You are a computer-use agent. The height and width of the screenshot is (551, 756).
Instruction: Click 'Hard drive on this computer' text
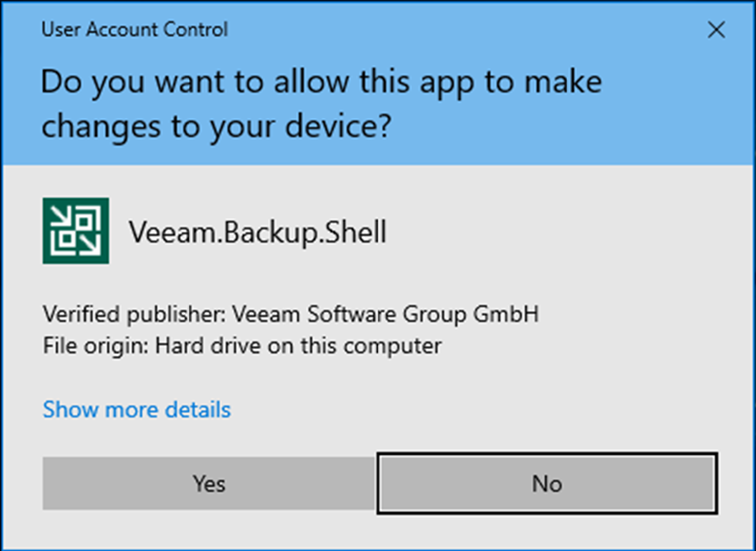click(298, 346)
